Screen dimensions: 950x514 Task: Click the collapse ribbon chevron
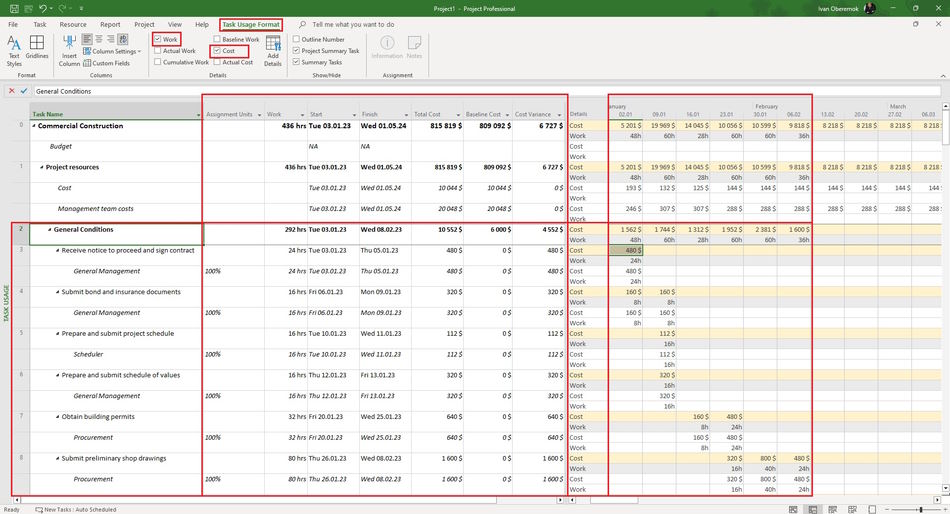click(x=943, y=76)
